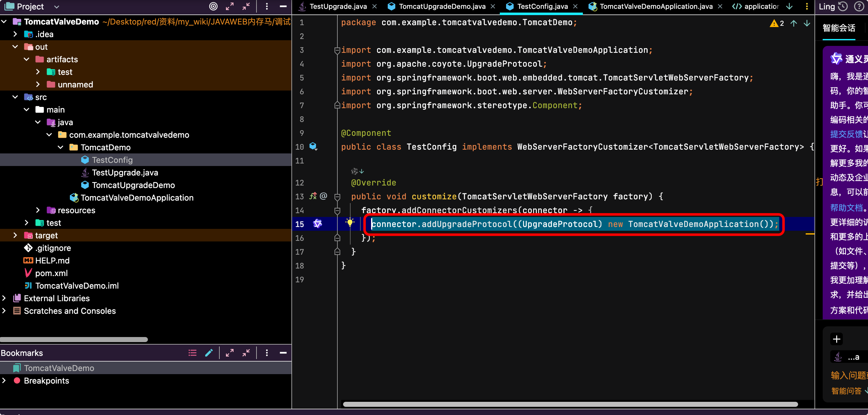Click implements-method gutter icon on line 13
Image resolution: width=868 pixels, height=415 pixels.
coord(313,196)
